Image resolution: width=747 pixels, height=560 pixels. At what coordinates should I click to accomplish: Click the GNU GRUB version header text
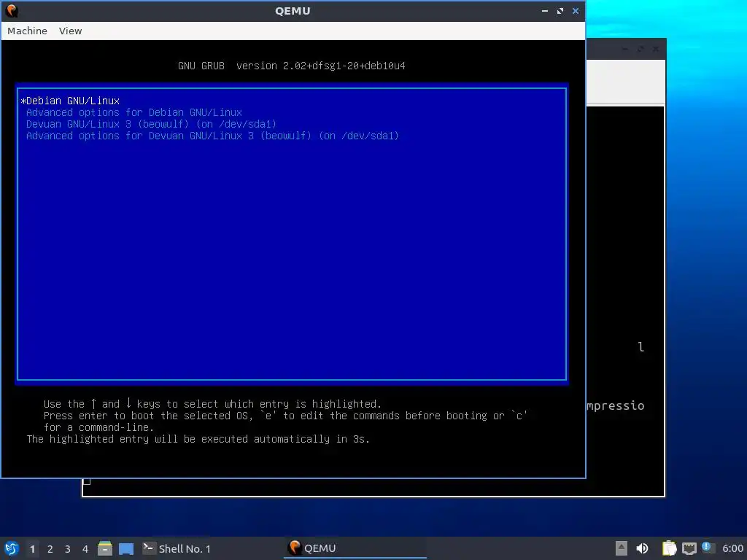[292, 66]
